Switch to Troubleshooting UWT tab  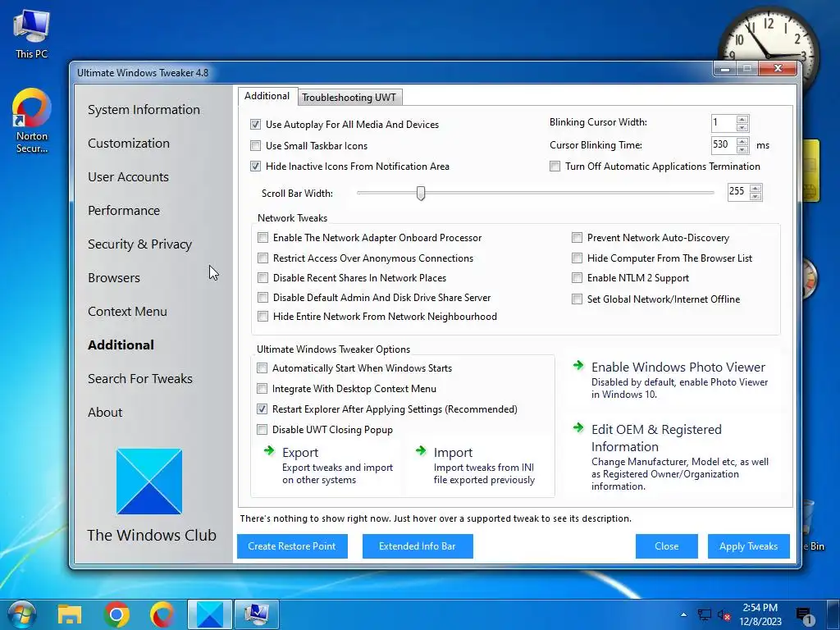tap(349, 97)
